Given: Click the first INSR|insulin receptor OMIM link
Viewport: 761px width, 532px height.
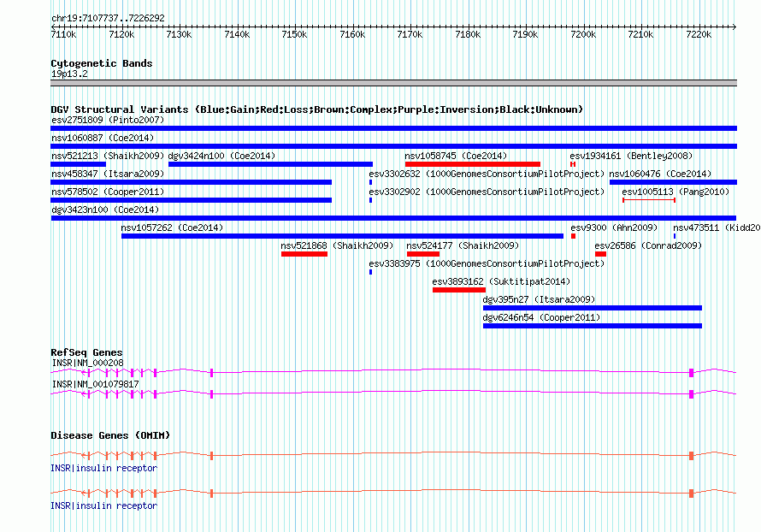Looking at the screenshot, I should [103, 468].
